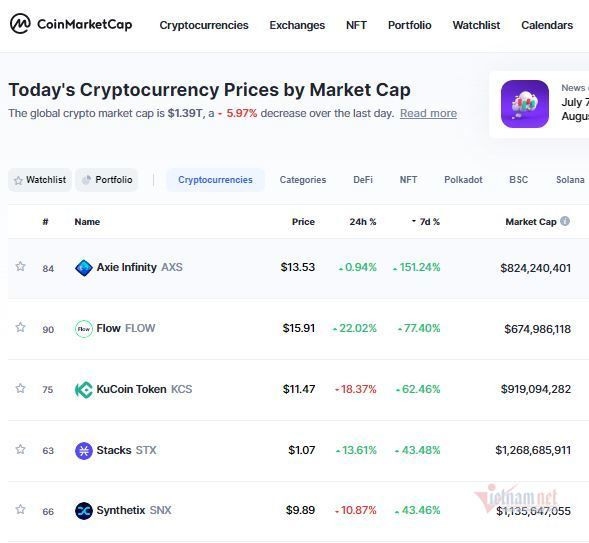Open the Exchanges menu in top navigation

tap(297, 25)
